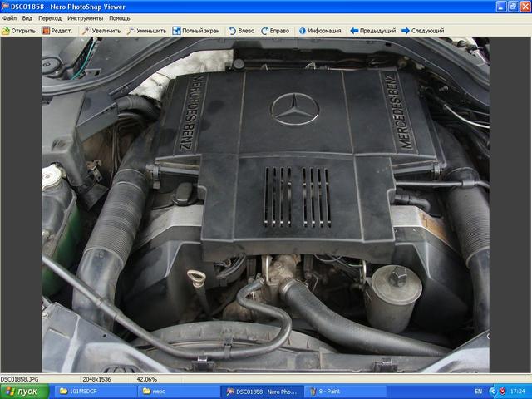Go to previous image via Предыдущий arrow
The height and width of the screenshot is (399, 532).
354,31
